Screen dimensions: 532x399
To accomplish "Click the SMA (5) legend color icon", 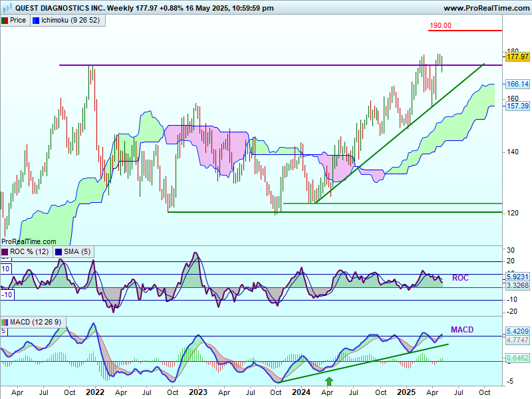I will 59,251.
